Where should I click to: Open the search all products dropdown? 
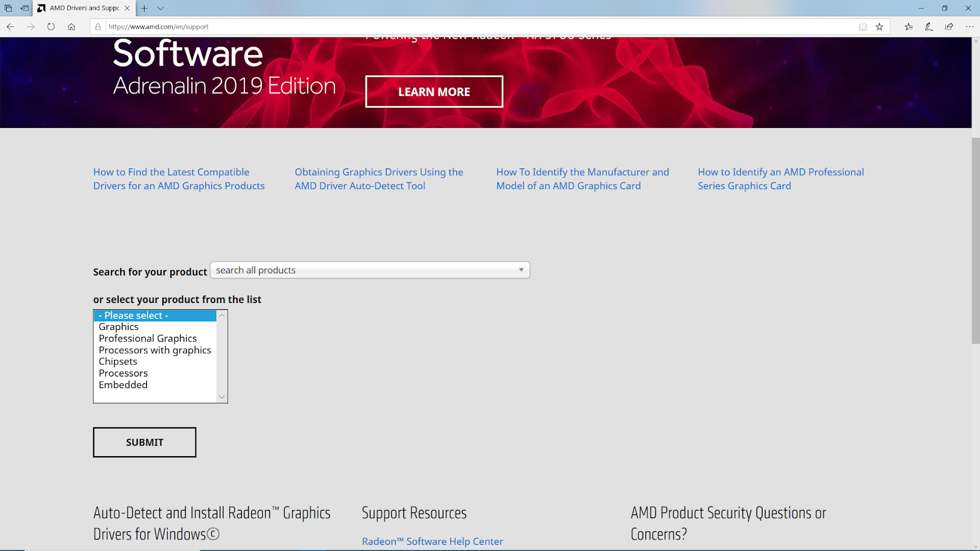pyautogui.click(x=370, y=270)
